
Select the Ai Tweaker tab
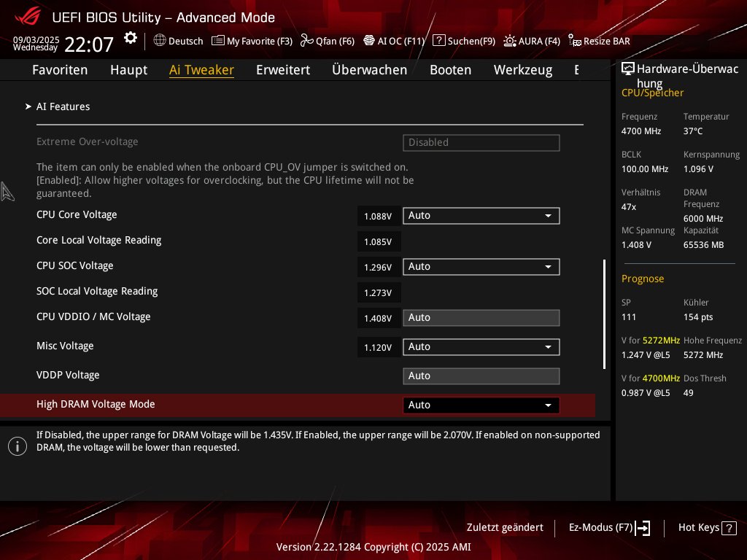click(x=201, y=70)
